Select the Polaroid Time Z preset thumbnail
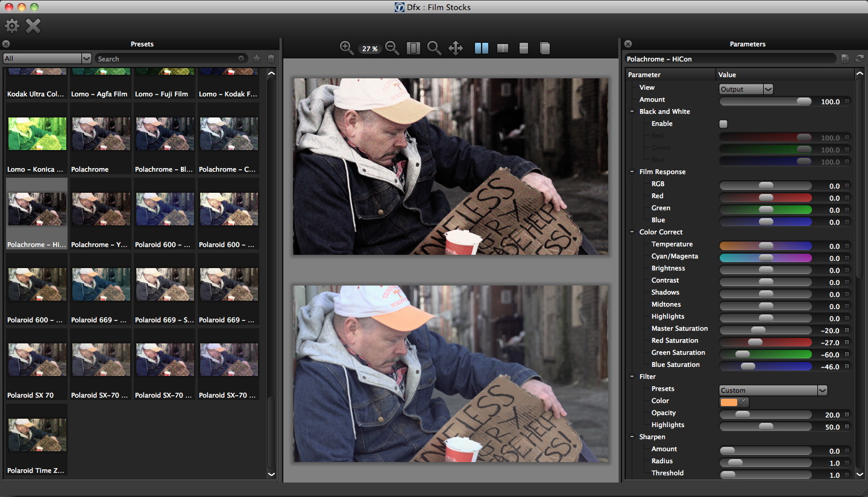Viewport: 868px width, 497px height. 36,435
